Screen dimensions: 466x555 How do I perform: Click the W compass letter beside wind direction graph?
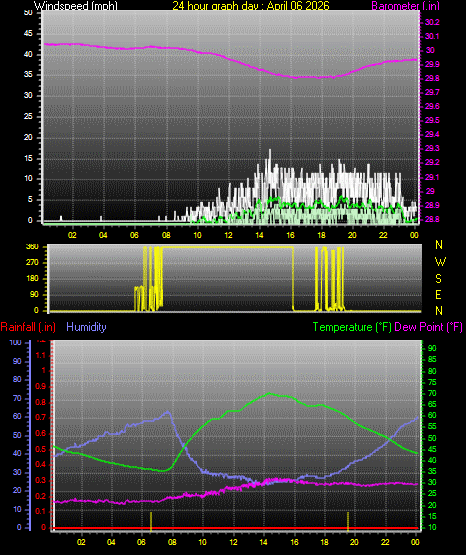(440, 262)
